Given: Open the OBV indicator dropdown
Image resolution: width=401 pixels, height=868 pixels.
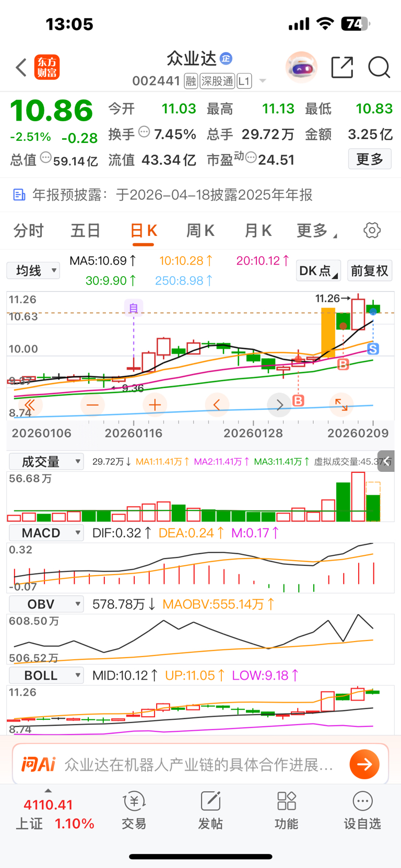Looking at the screenshot, I should click(x=46, y=604).
